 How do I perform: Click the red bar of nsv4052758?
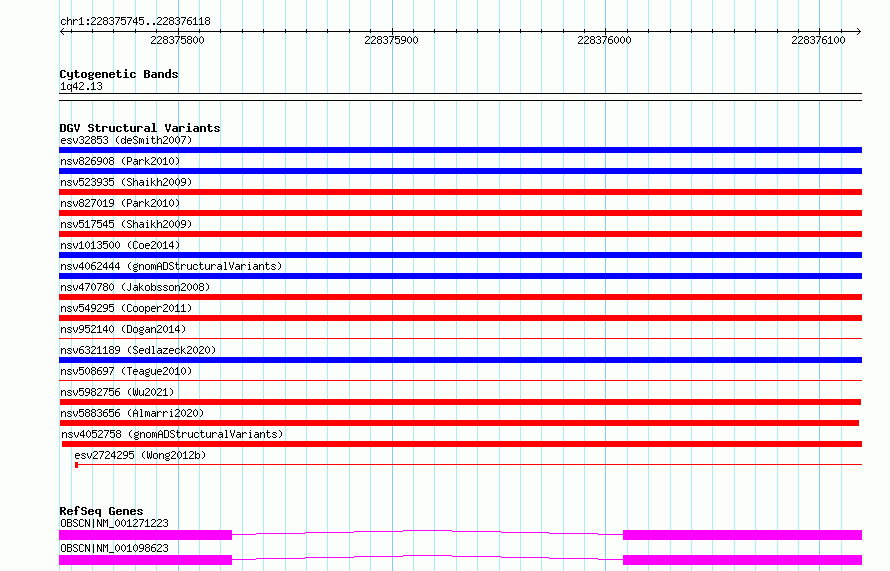tap(461, 444)
